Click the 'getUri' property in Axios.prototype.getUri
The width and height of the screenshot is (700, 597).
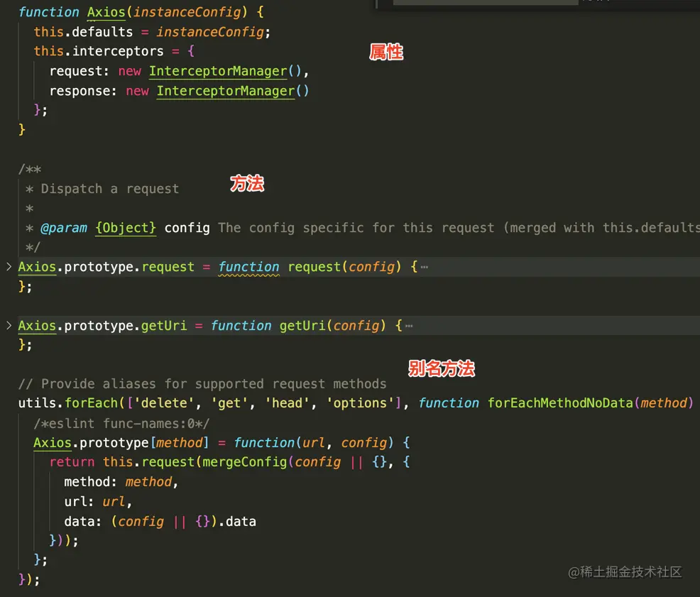(x=164, y=326)
